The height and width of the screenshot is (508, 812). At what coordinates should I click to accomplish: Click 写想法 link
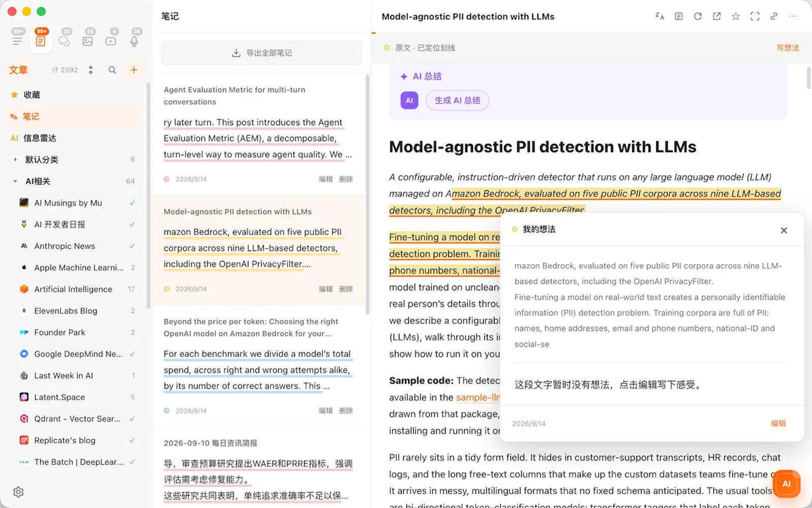point(788,48)
